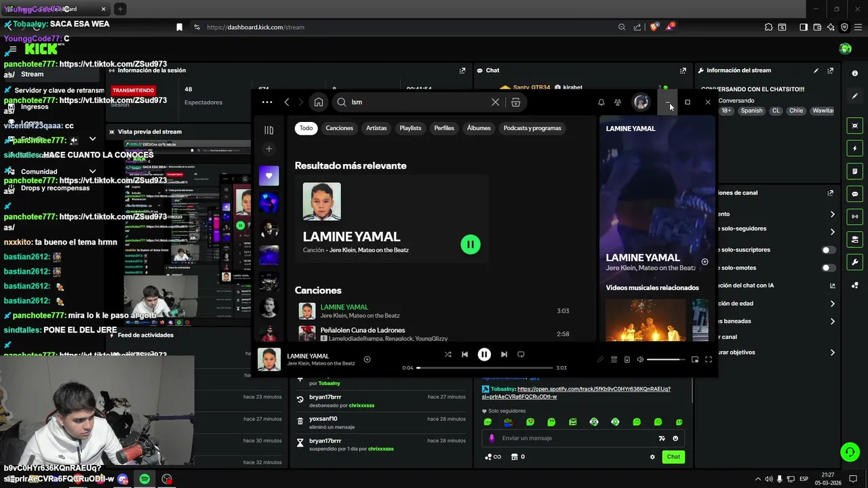The image size is (868, 488).
Task: Pause the LAMINE YAMAL top result
Action: (470, 244)
